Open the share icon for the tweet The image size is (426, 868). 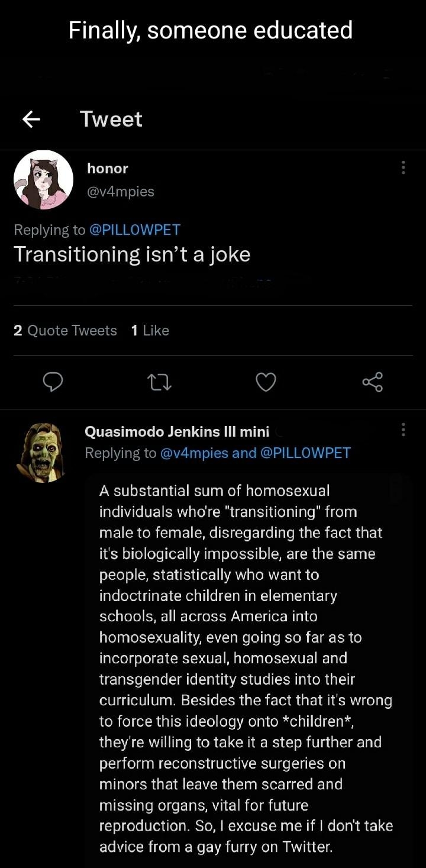coord(372,382)
